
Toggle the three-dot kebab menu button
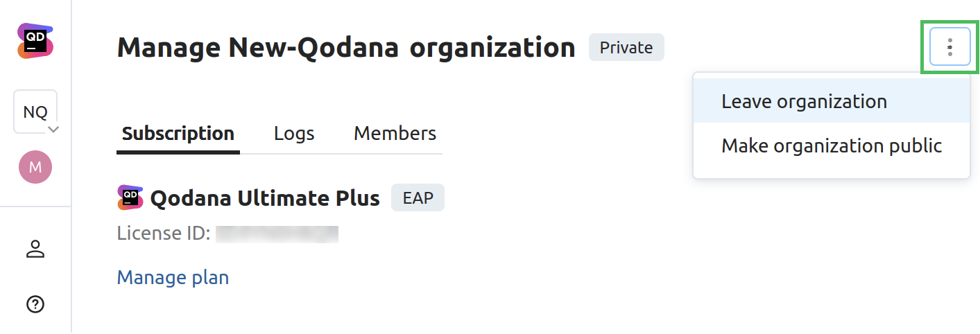click(949, 47)
